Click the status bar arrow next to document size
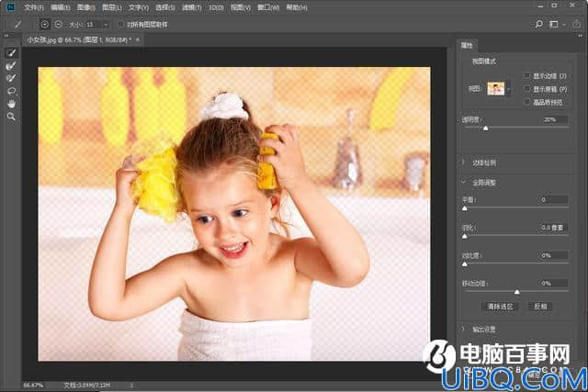Image resolution: width=588 pixels, height=392 pixels. point(131,386)
